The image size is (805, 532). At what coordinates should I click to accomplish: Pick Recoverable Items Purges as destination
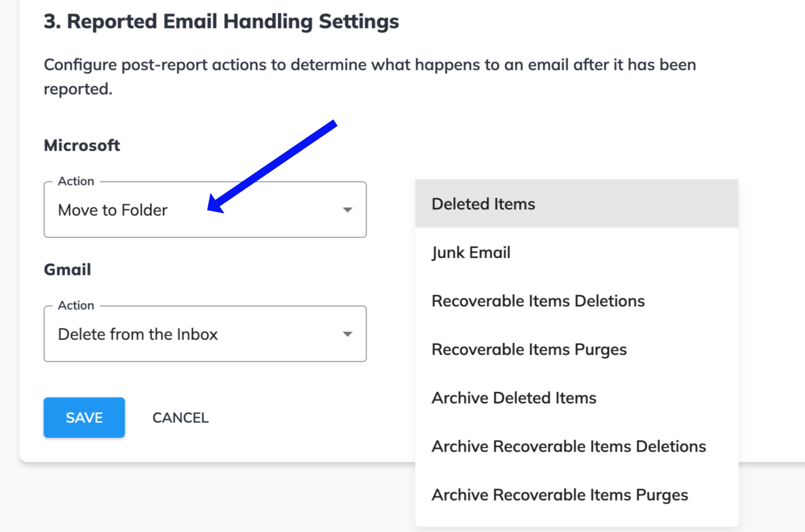click(x=529, y=349)
